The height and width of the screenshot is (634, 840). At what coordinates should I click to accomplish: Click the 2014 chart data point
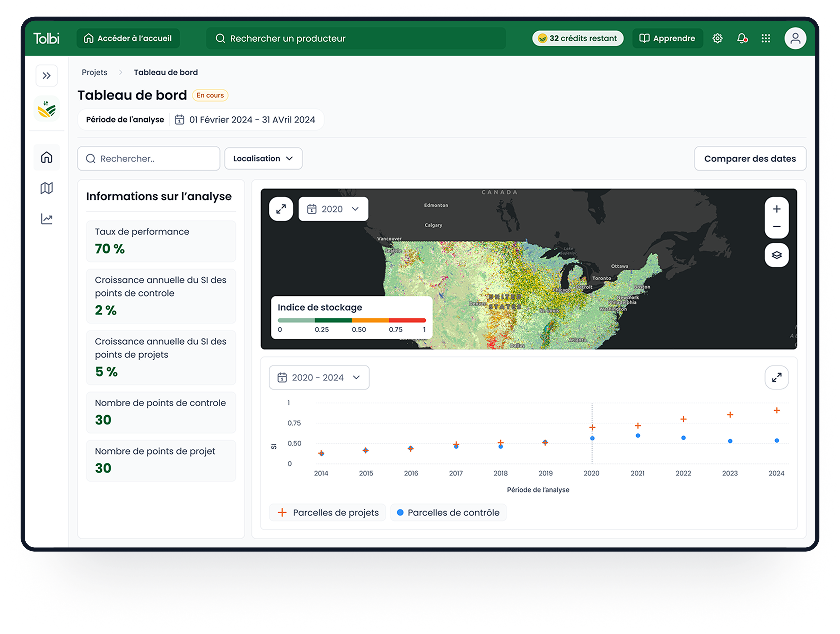coord(321,453)
